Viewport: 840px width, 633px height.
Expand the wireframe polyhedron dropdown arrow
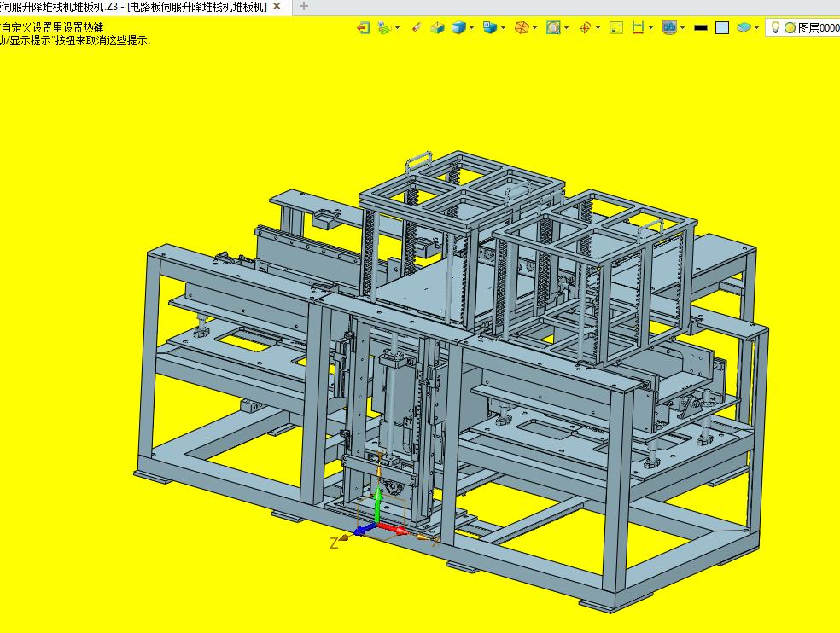tap(534, 28)
